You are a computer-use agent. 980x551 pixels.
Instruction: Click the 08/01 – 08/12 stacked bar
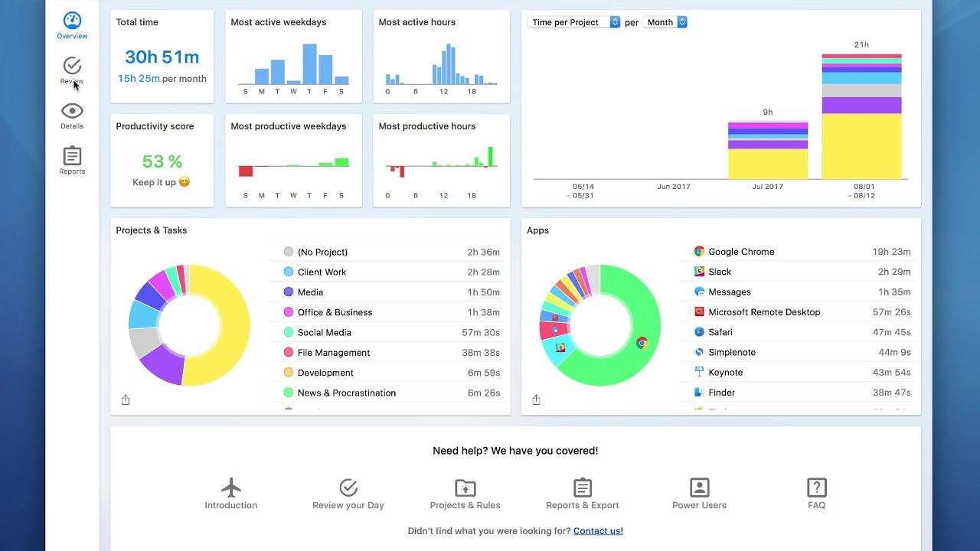[x=861, y=116]
